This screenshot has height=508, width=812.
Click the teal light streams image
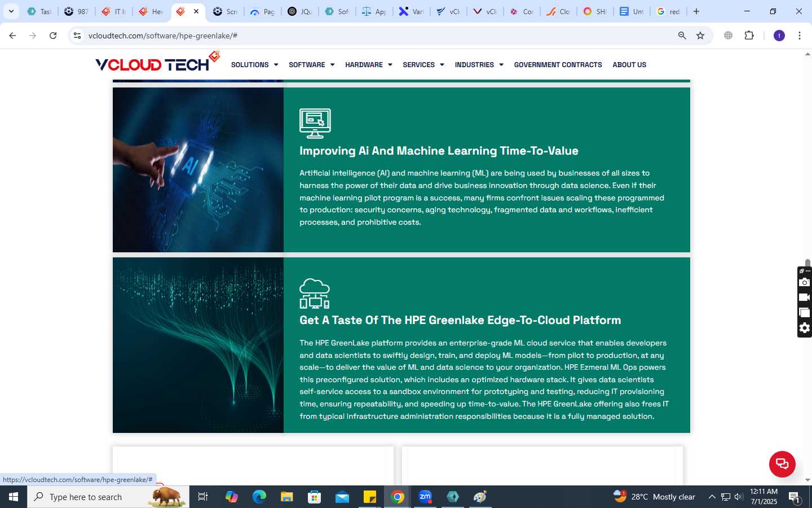point(198,345)
